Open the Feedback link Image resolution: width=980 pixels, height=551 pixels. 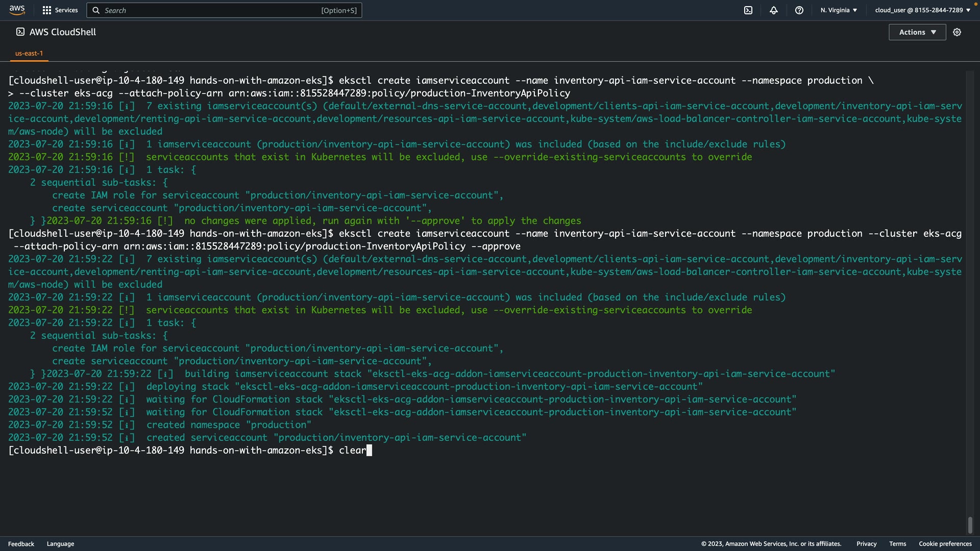pyautogui.click(x=21, y=544)
